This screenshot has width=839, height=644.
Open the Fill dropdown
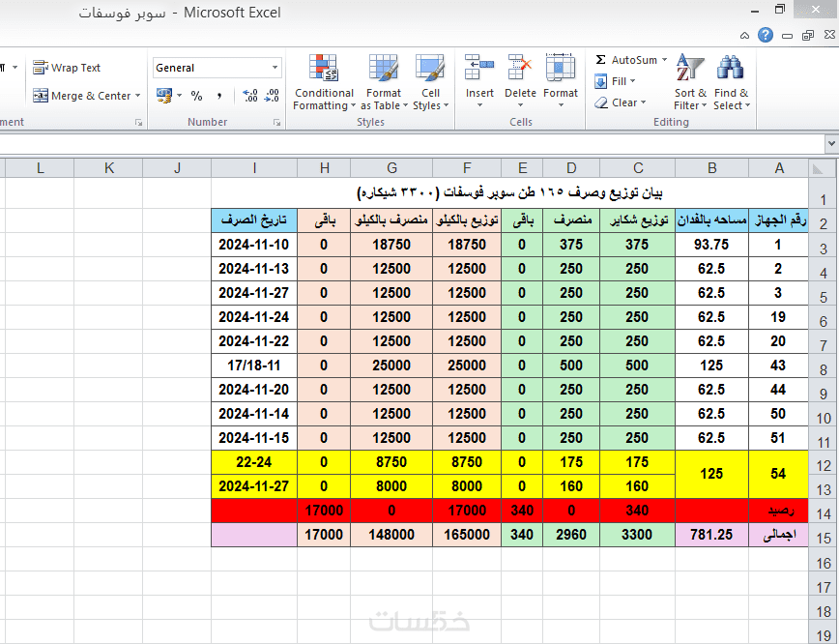pos(616,81)
